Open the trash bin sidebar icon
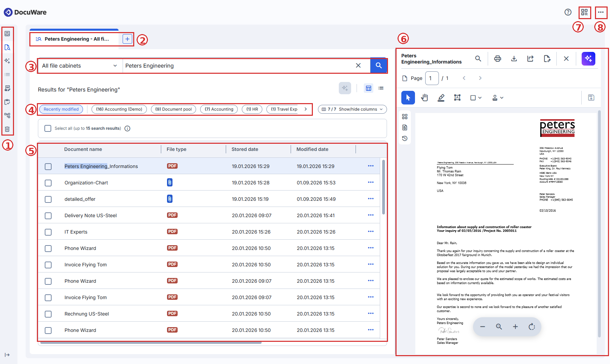 [7, 129]
